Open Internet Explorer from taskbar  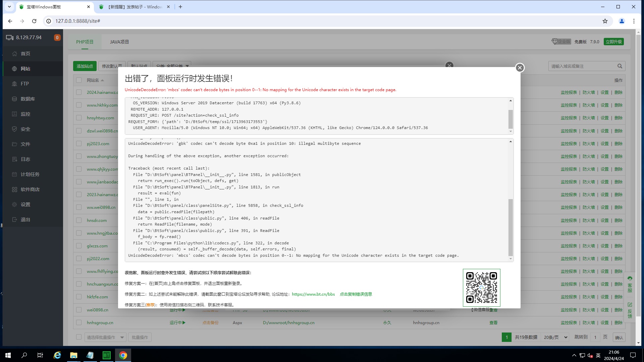pos(57,355)
